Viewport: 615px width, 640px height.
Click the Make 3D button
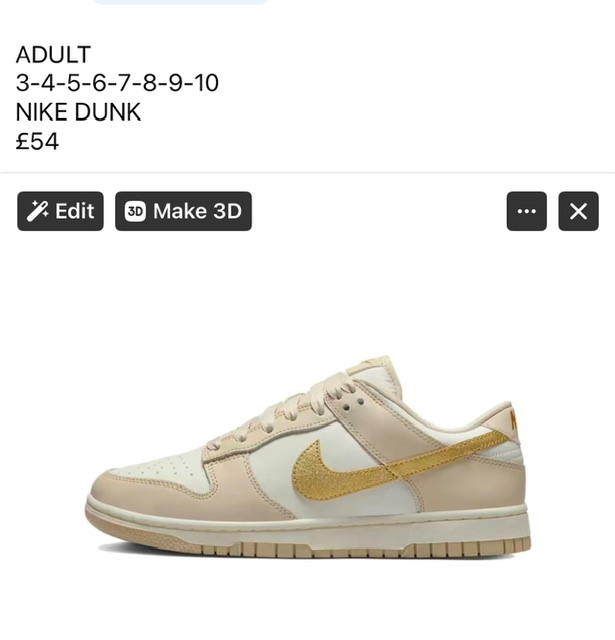coord(183,211)
